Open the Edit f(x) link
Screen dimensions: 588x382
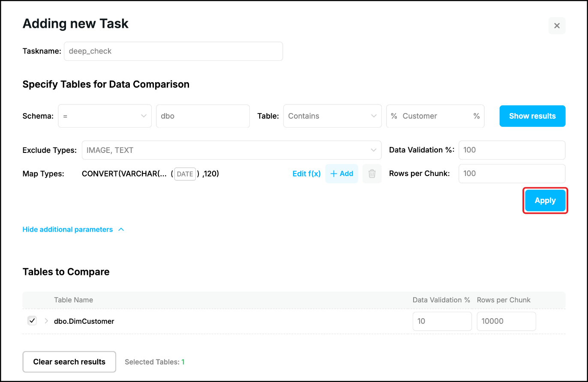(306, 173)
